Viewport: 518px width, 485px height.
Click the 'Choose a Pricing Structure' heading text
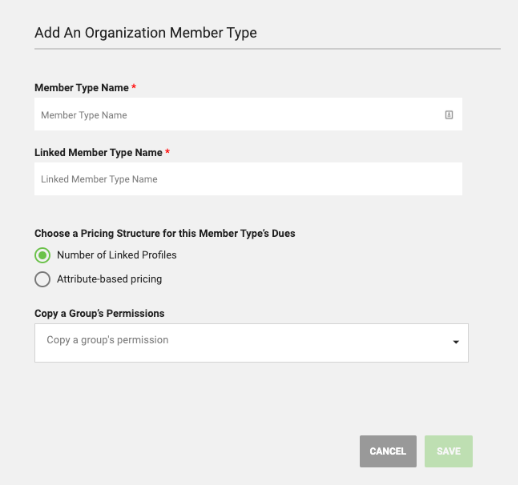[x=165, y=233]
